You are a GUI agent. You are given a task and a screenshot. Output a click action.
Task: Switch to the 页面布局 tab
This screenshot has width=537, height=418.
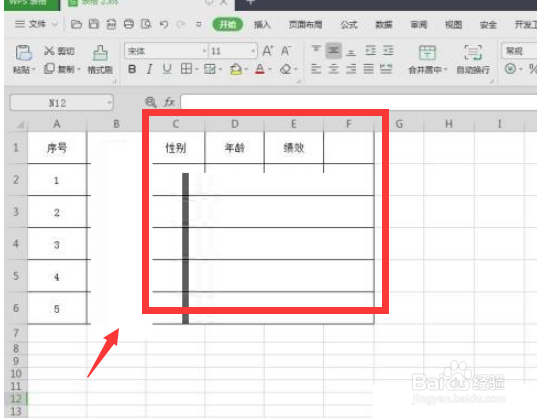(305, 24)
